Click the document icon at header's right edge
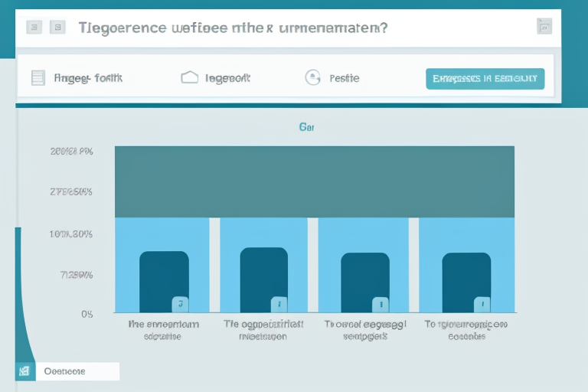This screenshot has width=588, height=392. tap(544, 28)
